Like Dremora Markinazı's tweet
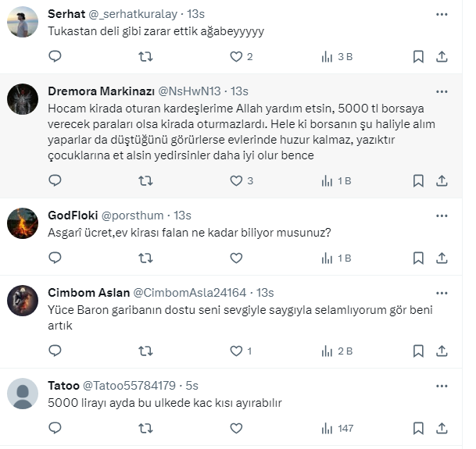This screenshot has width=476, height=449. click(236, 180)
